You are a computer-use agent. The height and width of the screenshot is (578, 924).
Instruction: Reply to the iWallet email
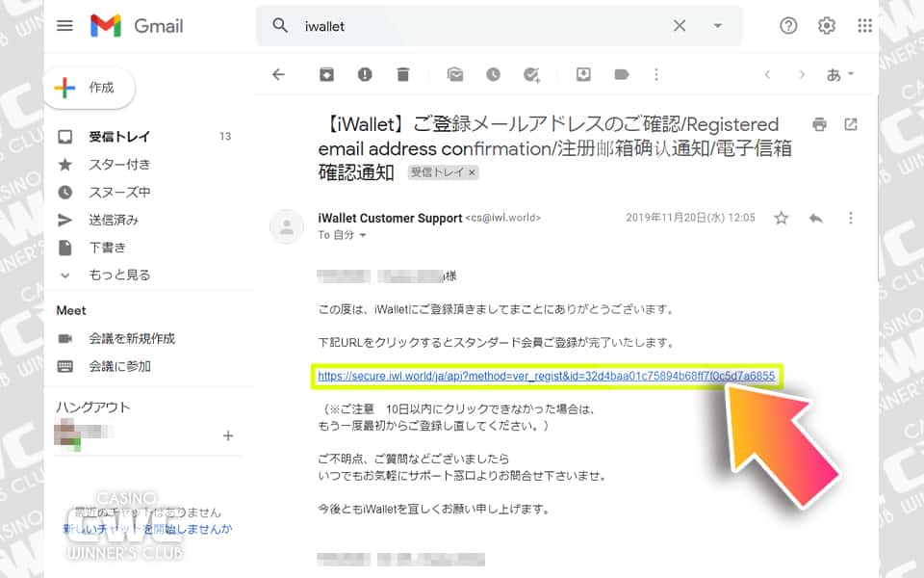tap(815, 218)
